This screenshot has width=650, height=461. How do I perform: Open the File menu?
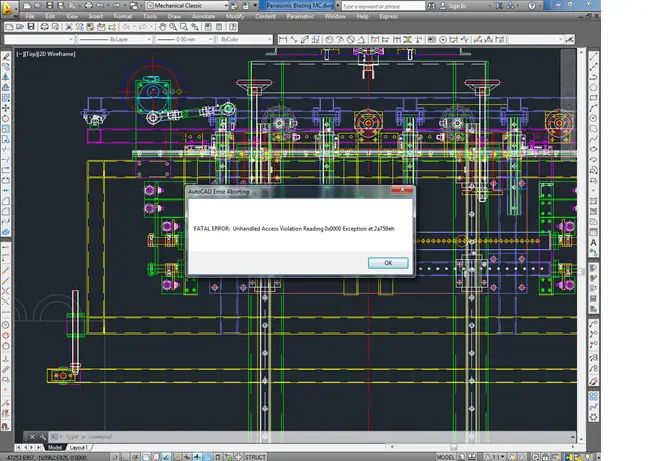30,16
